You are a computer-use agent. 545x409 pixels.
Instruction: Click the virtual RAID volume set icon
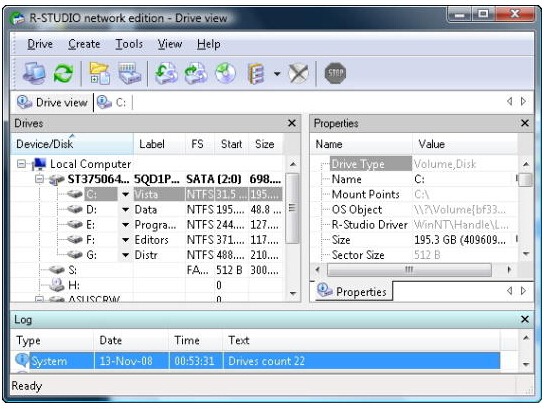tap(257, 73)
